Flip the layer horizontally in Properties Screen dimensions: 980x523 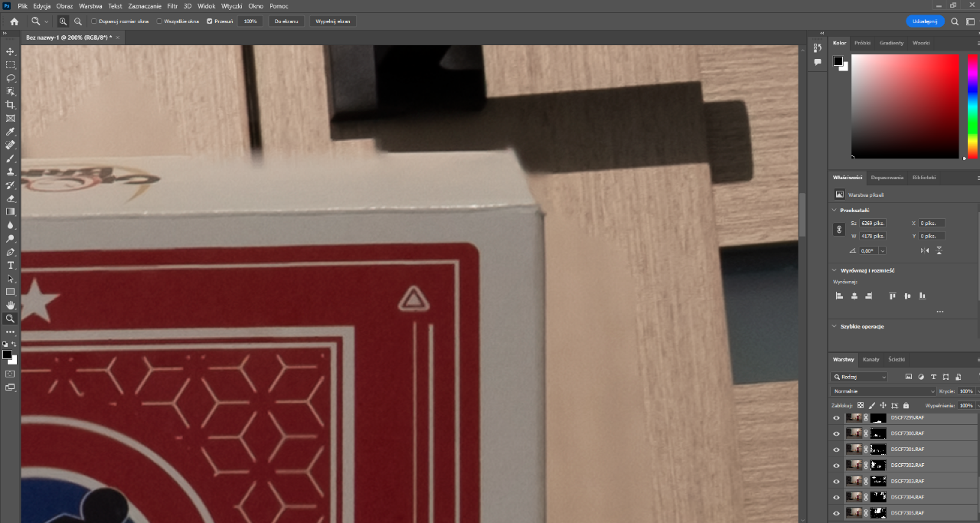pos(925,250)
